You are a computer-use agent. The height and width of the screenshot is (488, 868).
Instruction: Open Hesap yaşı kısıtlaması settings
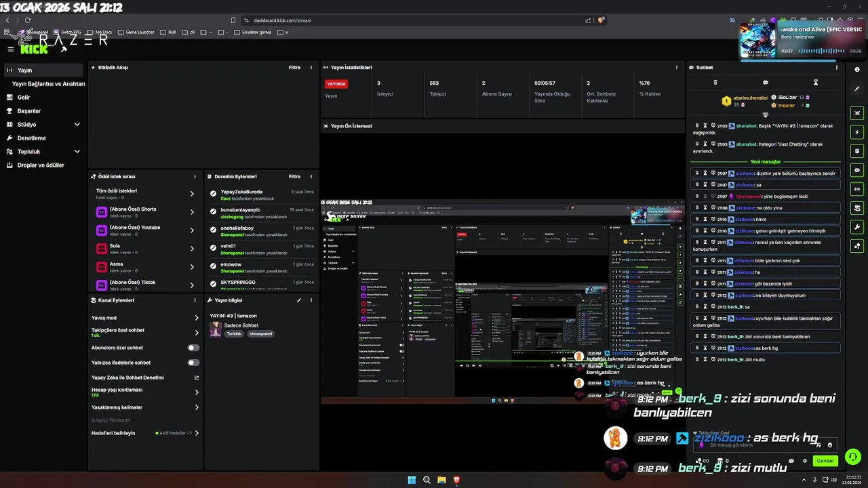point(145,392)
